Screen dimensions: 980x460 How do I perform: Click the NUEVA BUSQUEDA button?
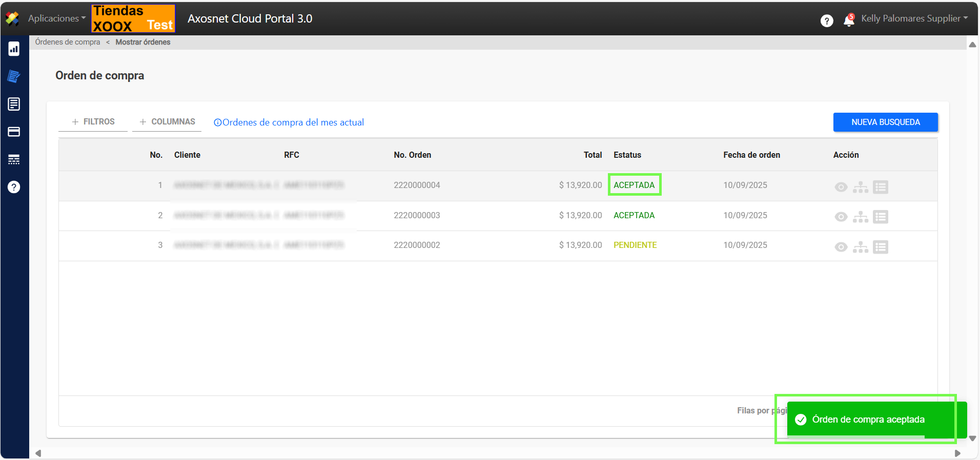(x=885, y=122)
